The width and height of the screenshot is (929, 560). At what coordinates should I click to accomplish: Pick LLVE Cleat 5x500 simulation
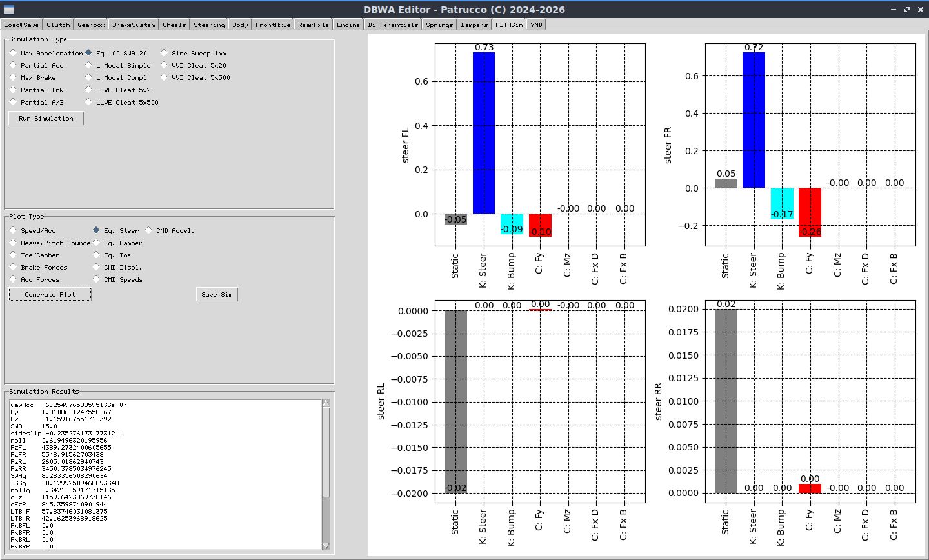click(122, 102)
